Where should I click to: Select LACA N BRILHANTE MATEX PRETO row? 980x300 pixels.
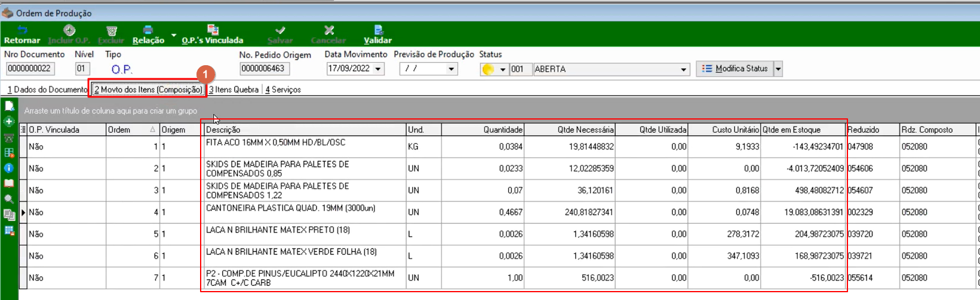499,234
